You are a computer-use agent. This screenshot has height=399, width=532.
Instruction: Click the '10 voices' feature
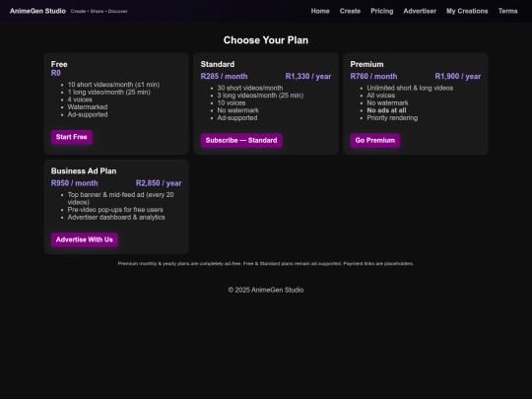232,102
